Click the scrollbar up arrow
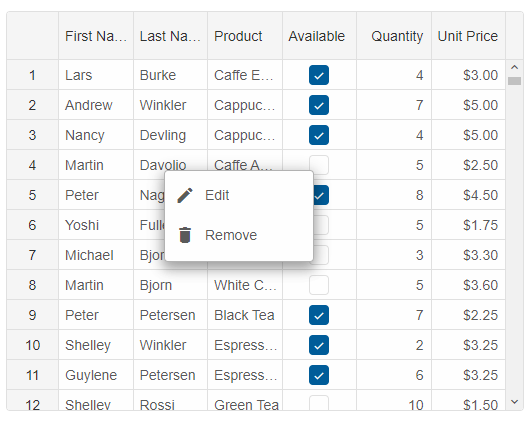531x424 pixels. click(x=514, y=67)
